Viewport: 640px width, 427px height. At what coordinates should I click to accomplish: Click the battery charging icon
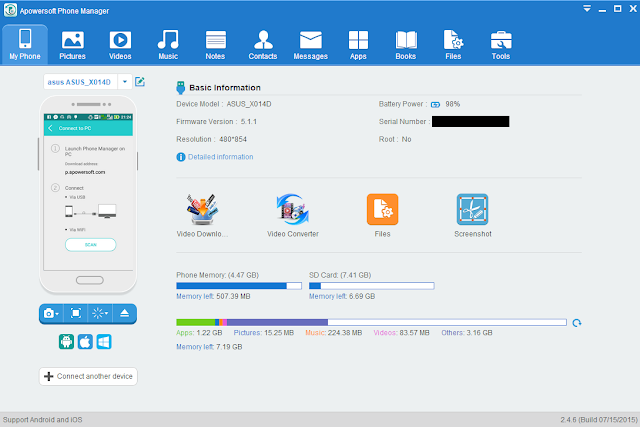click(x=436, y=105)
